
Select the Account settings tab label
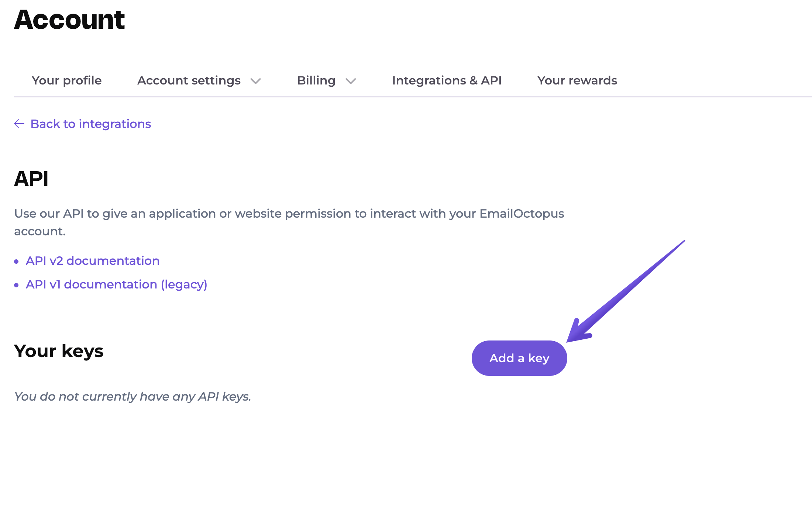pos(189,80)
